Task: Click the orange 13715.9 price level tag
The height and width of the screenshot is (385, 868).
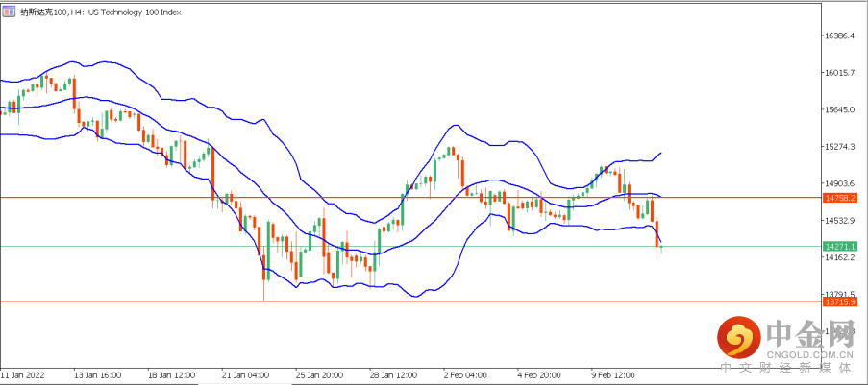Action: coord(840,301)
